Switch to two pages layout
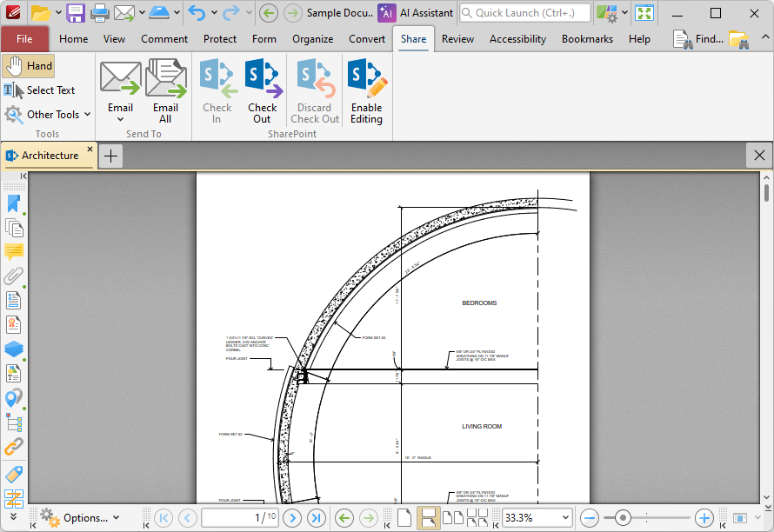Image resolution: width=774 pixels, height=532 pixels. pyautogui.click(x=452, y=518)
